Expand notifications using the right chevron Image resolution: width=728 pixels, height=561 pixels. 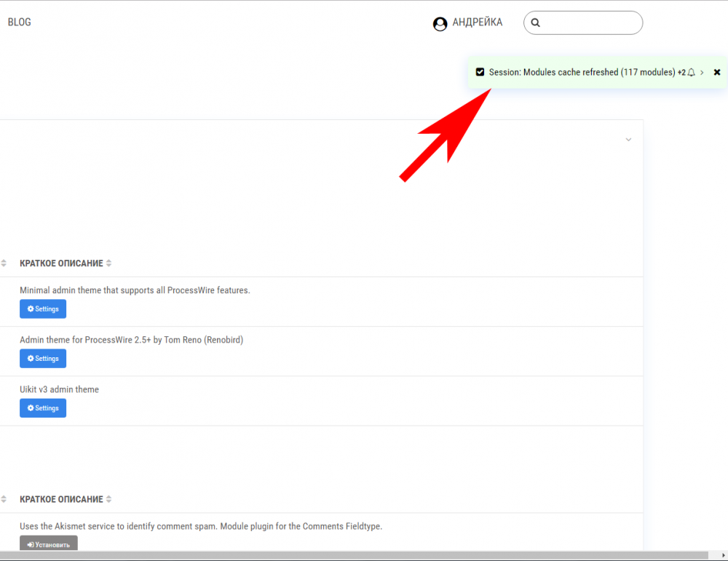(702, 73)
